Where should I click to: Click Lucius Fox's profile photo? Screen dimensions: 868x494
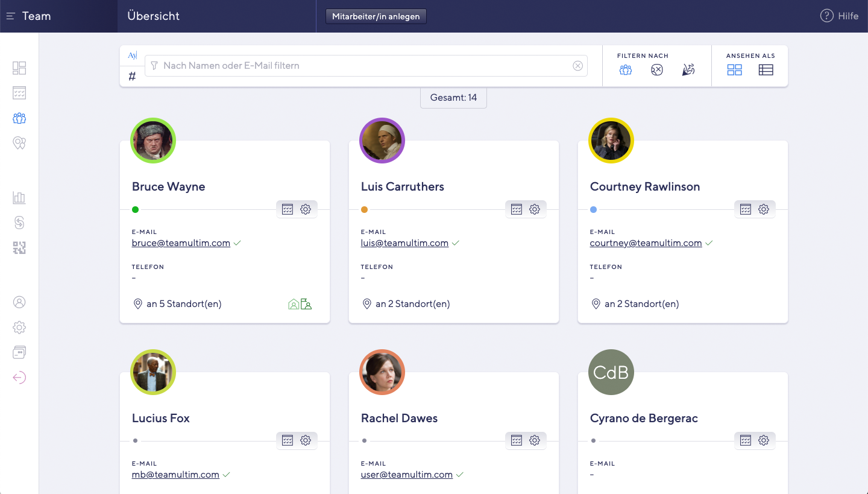[x=153, y=372]
